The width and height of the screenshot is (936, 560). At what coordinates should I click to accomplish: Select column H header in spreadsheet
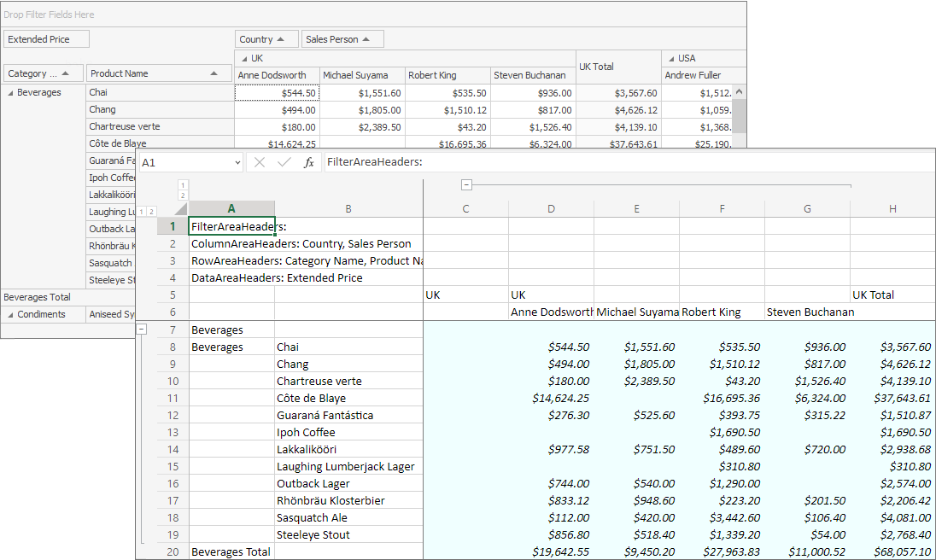[x=892, y=209]
